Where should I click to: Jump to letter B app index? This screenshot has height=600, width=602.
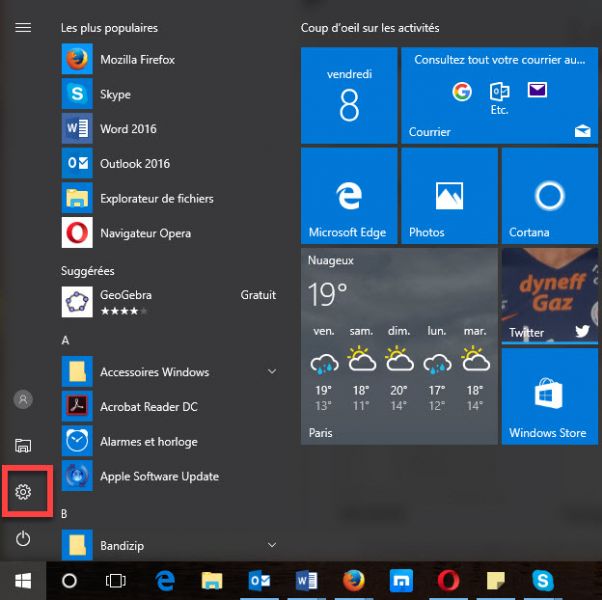64,514
